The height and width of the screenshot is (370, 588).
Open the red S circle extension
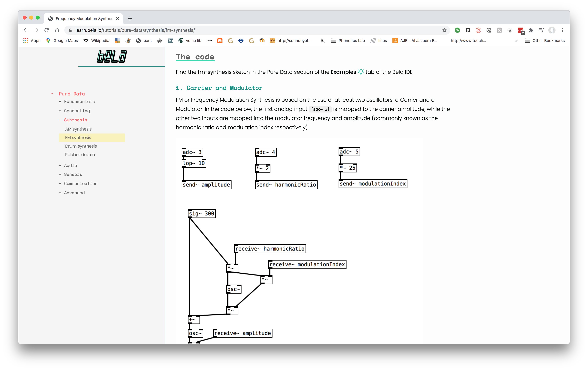478,30
